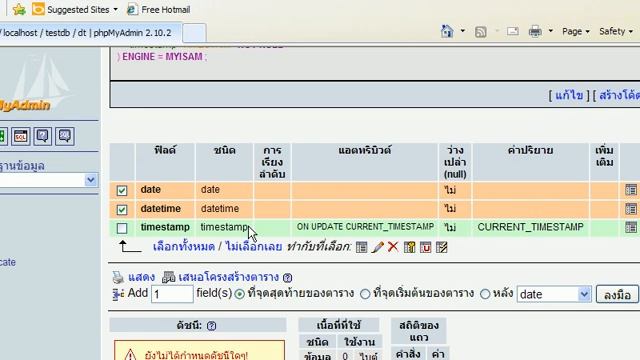Click browse icon in date row

[631, 190]
